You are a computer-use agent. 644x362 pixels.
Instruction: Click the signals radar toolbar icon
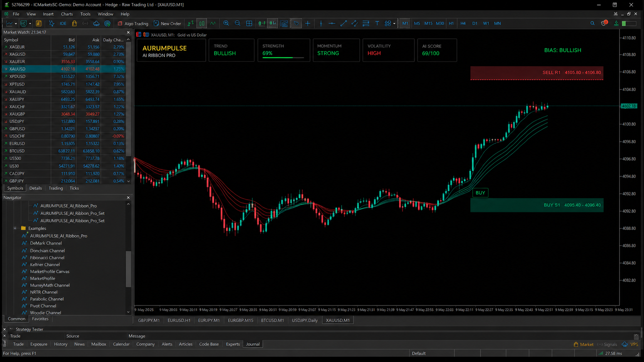pyautogui.click(x=107, y=23)
